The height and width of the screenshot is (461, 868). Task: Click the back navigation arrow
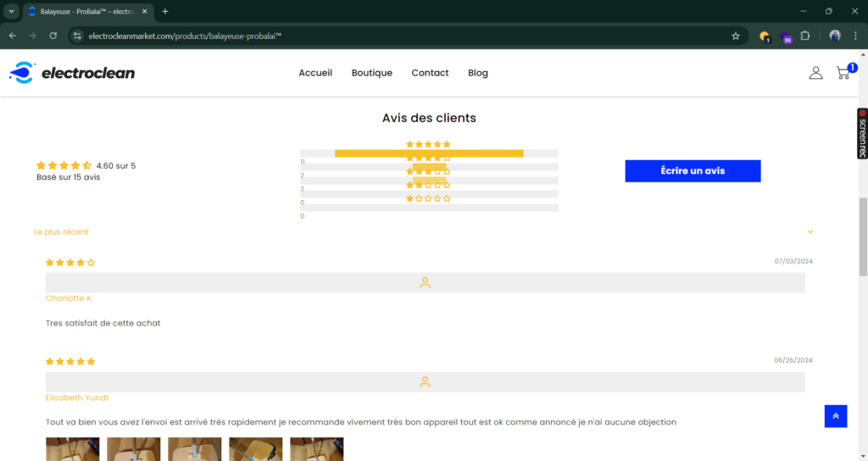point(13,36)
